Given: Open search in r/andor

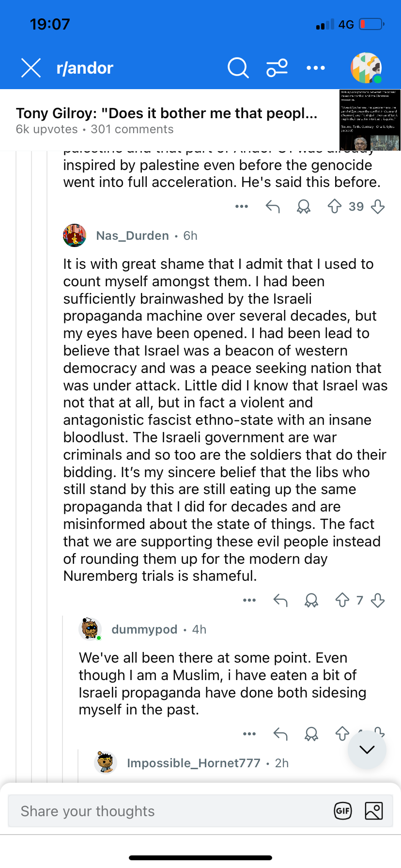Looking at the screenshot, I should click(238, 68).
